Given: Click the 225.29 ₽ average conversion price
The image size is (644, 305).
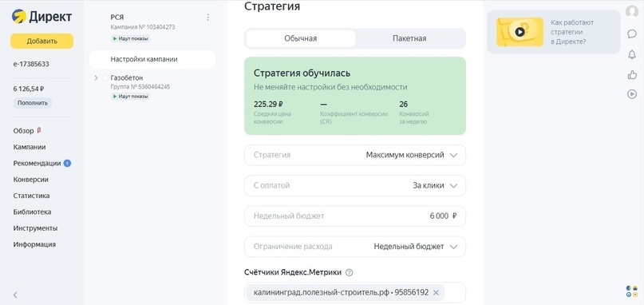Looking at the screenshot, I should tap(268, 104).
